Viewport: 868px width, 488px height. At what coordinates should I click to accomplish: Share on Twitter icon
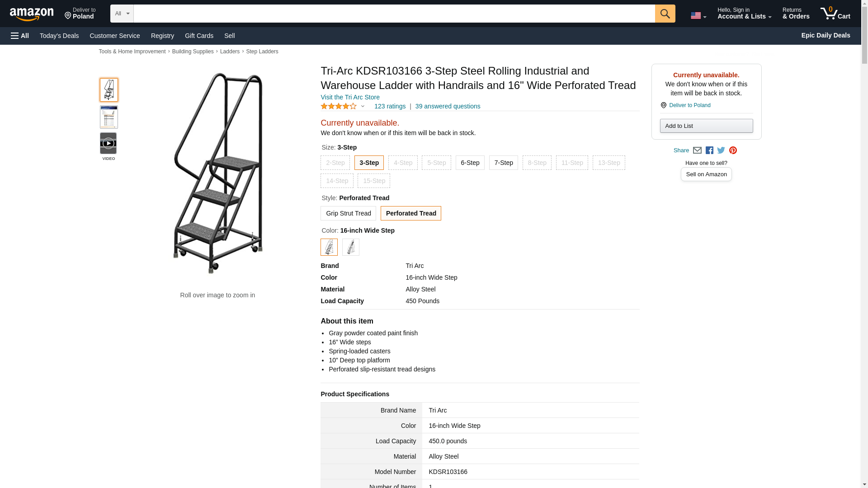[721, 150]
